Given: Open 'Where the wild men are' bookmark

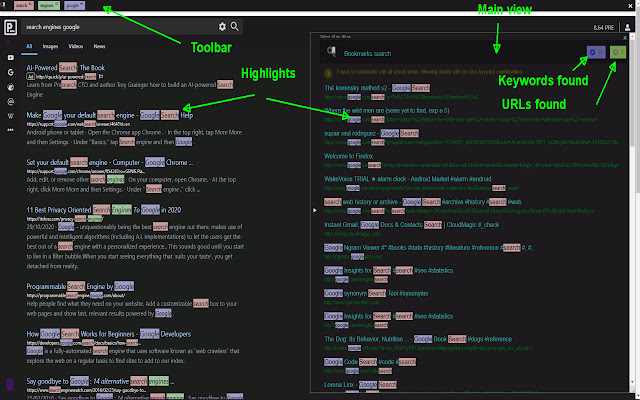Looking at the screenshot, I should point(387,111).
